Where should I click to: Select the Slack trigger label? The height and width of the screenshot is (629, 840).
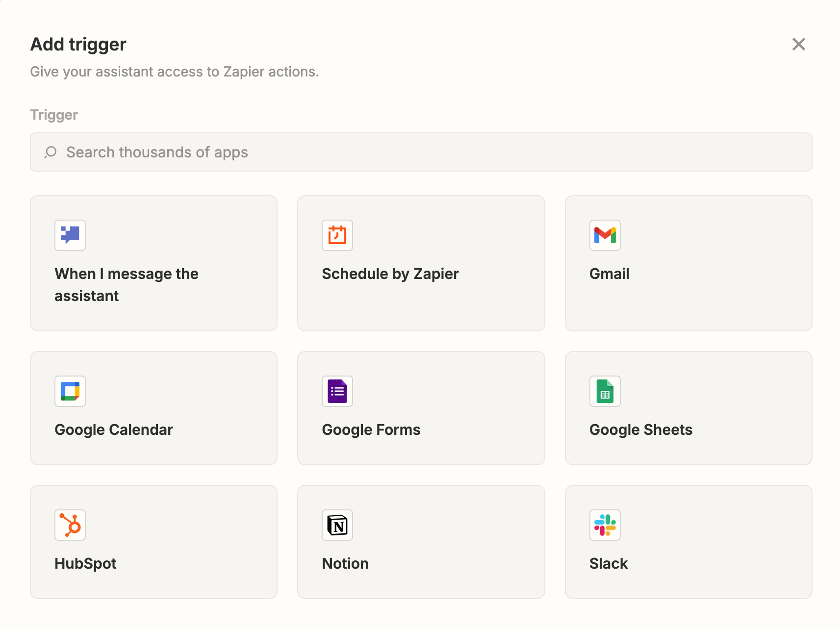(x=609, y=564)
